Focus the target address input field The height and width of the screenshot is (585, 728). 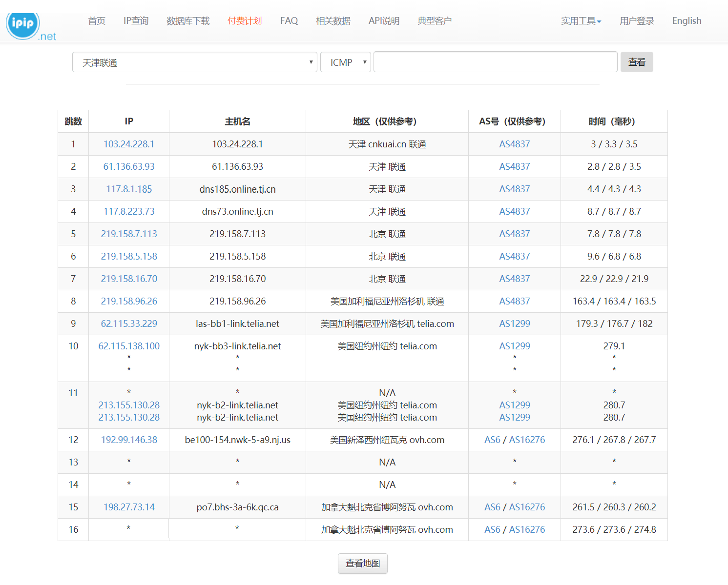(496, 62)
